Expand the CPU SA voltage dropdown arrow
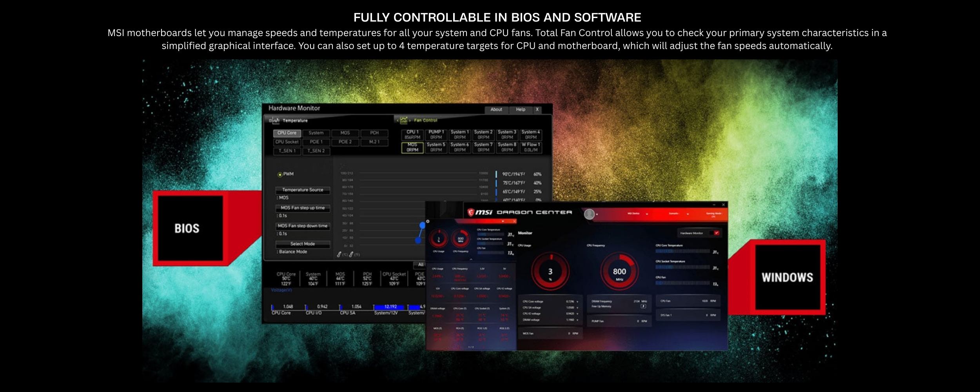This screenshot has width=980, height=392. click(577, 308)
